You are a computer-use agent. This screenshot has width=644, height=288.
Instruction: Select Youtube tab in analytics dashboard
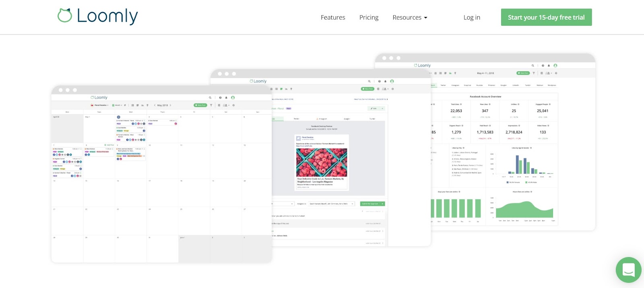[479, 85]
